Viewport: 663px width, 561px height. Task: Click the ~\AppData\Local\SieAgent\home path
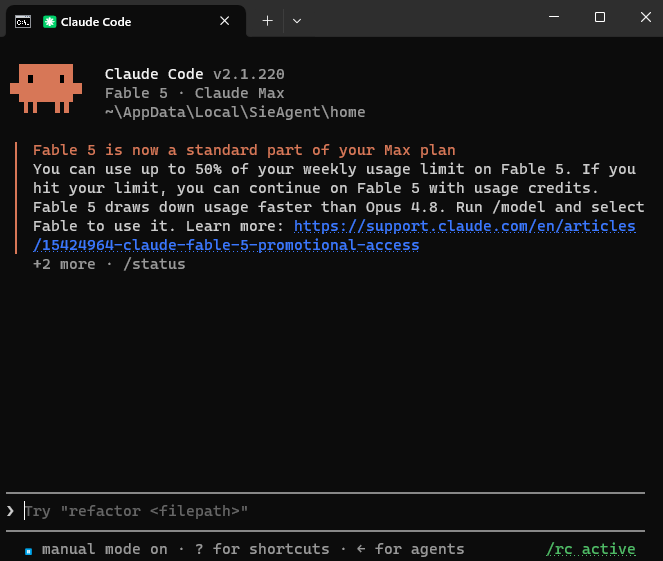(x=235, y=112)
